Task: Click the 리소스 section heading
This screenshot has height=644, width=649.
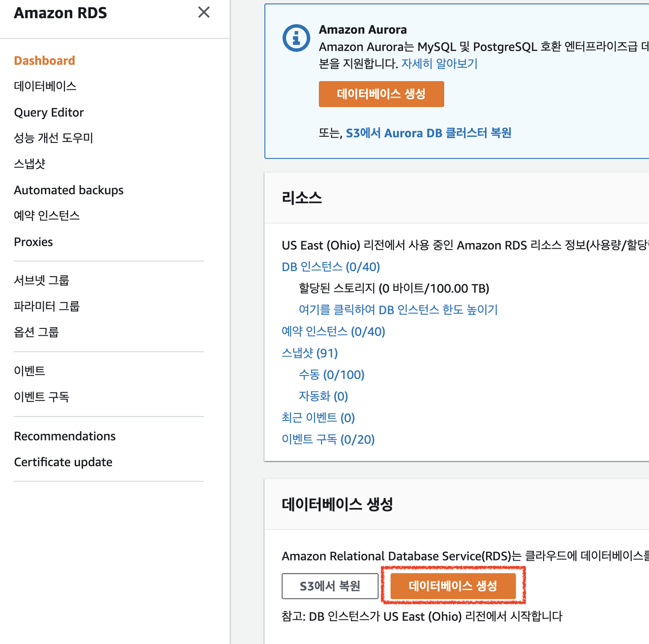Action: (x=302, y=198)
